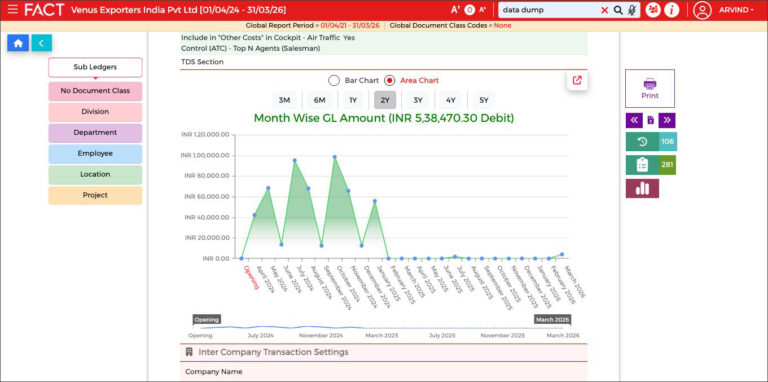
Task: Open the Division sub ledger
Action: (95, 112)
